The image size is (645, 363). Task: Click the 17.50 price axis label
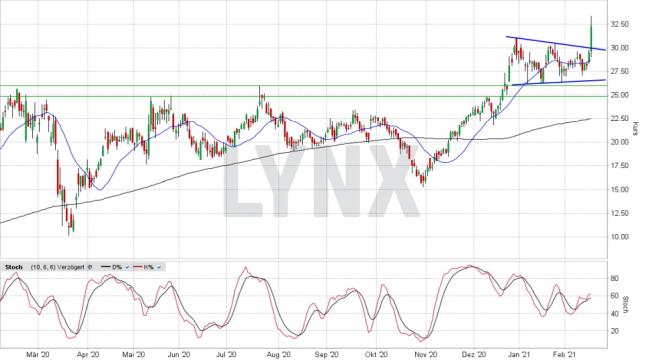tap(619, 166)
